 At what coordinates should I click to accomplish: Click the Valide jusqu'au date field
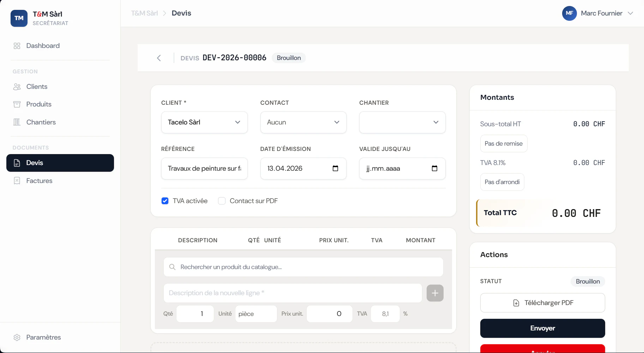click(x=402, y=169)
